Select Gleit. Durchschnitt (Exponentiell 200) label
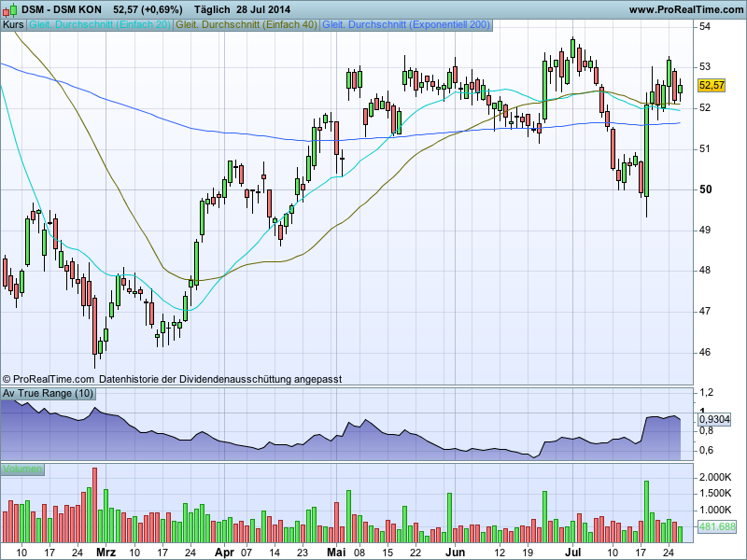 click(x=406, y=25)
